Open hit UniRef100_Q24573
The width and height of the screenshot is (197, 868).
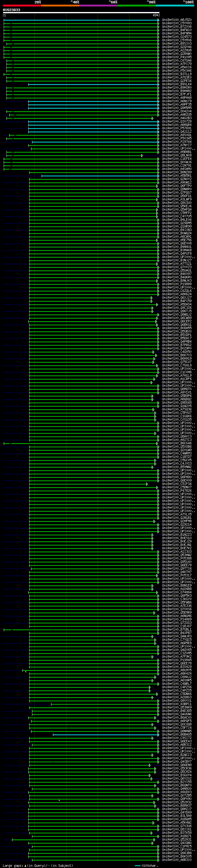177,37
